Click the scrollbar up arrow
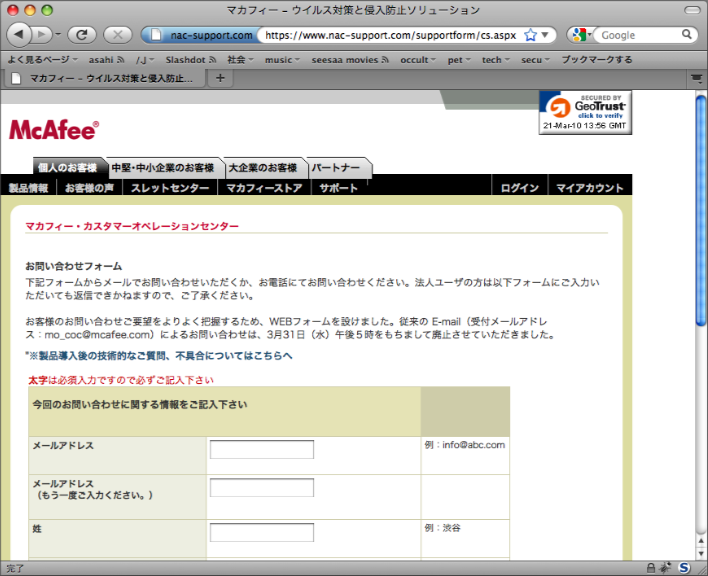This screenshot has height=576, width=708. pyautogui.click(x=701, y=540)
